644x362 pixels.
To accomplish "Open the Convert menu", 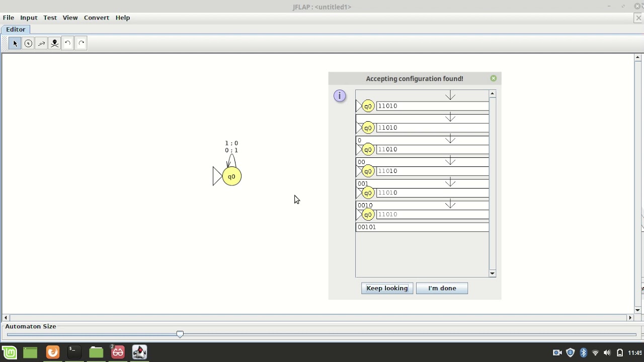I will pyautogui.click(x=97, y=18).
